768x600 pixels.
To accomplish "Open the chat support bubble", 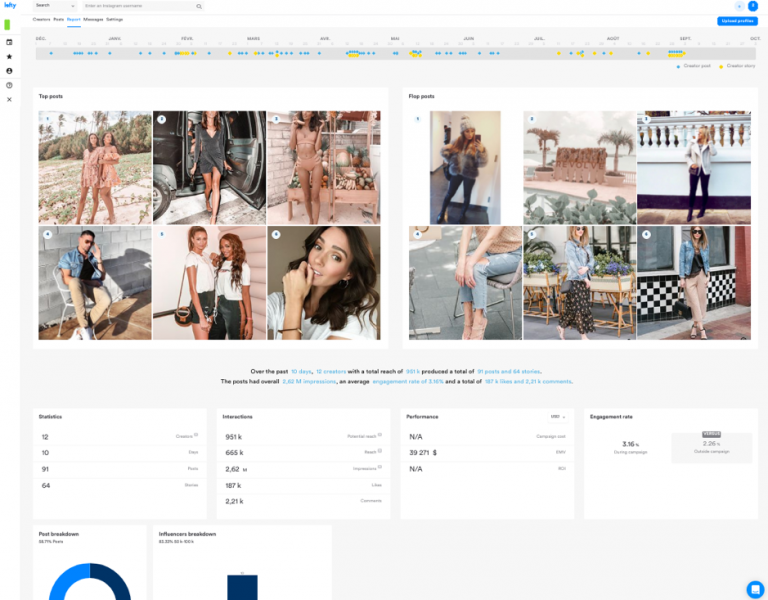I will [755, 589].
